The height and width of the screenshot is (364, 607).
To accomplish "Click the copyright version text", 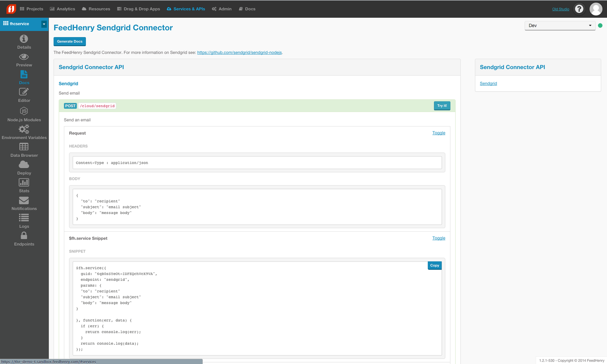I will (571, 360).
